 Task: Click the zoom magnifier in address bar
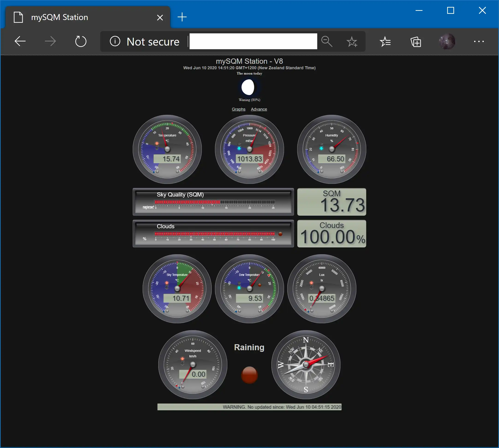pyautogui.click(x=326, y=41)
